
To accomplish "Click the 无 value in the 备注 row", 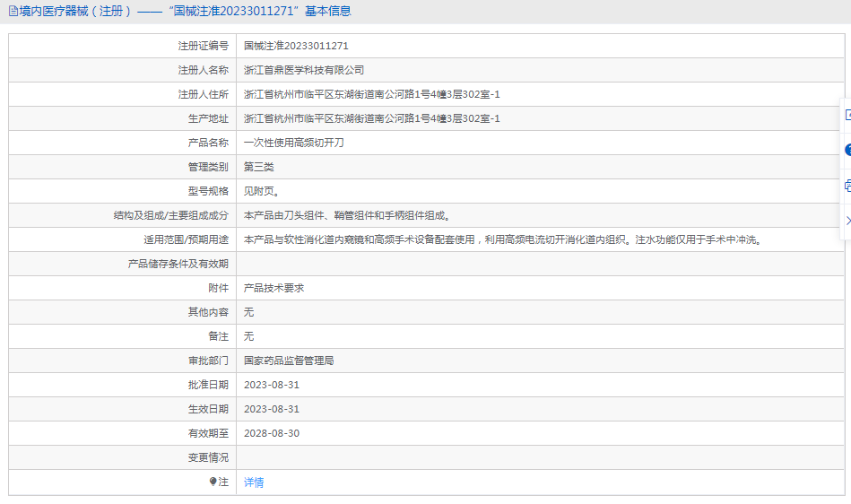I will tap(248, 336).
